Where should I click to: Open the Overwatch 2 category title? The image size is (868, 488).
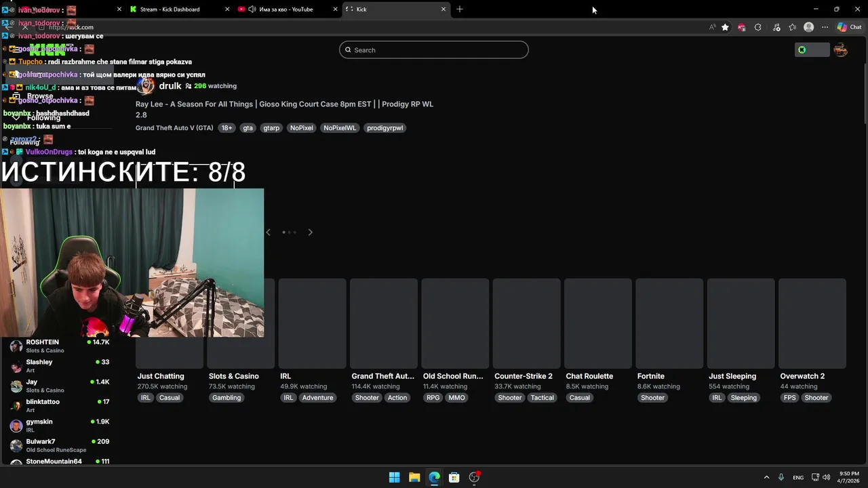[802, 376]
